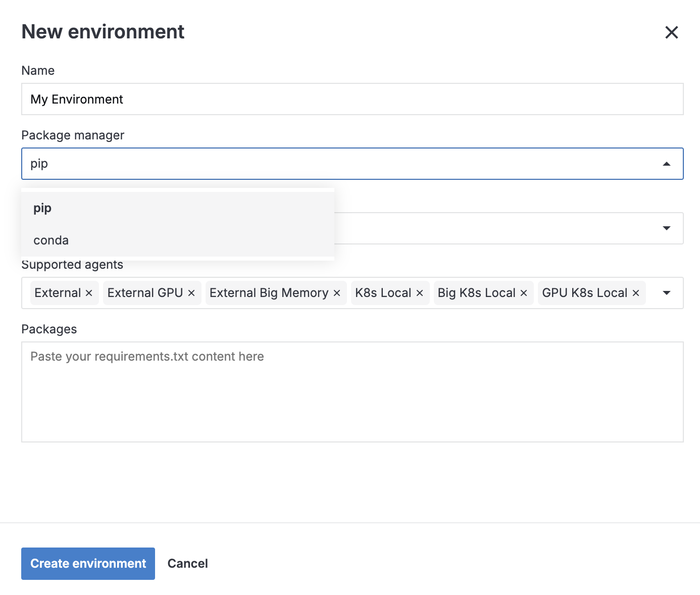
Task: Expand the Supported agents dropdown
Action: tap(667, 293)
